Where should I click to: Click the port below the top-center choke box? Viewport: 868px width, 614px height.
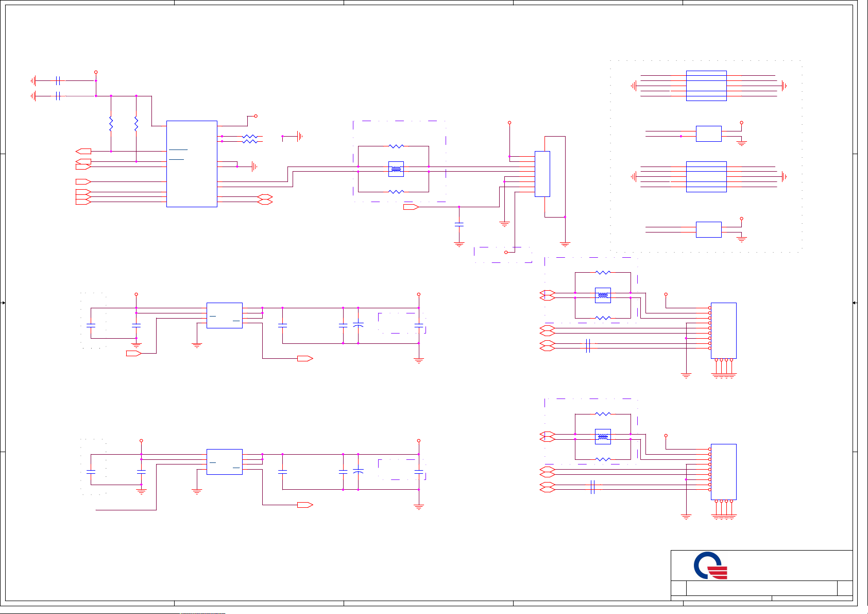coord(411,207)
